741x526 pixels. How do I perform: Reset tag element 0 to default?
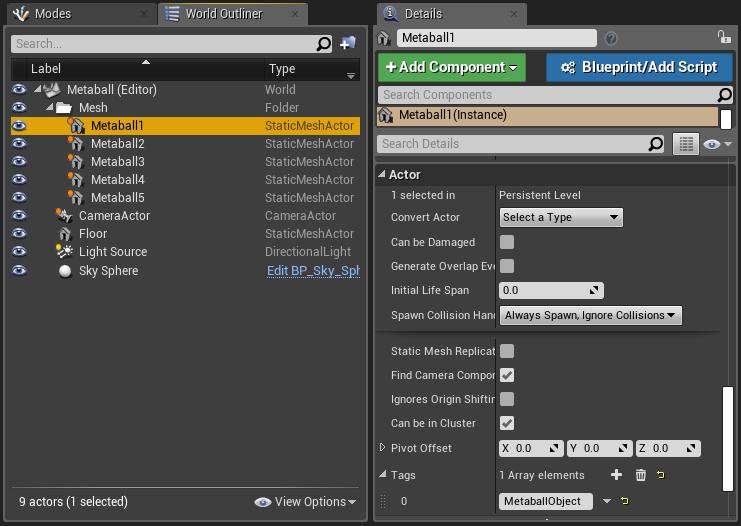[x=624, y=500]
